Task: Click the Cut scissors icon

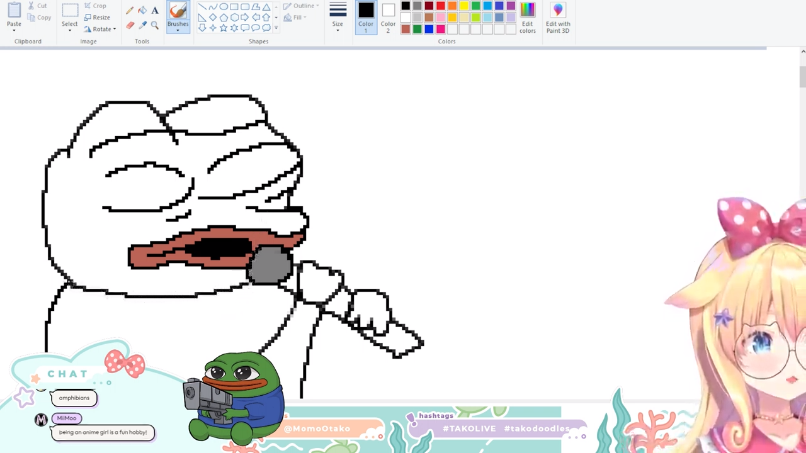Action: click(x=31, y=6)
